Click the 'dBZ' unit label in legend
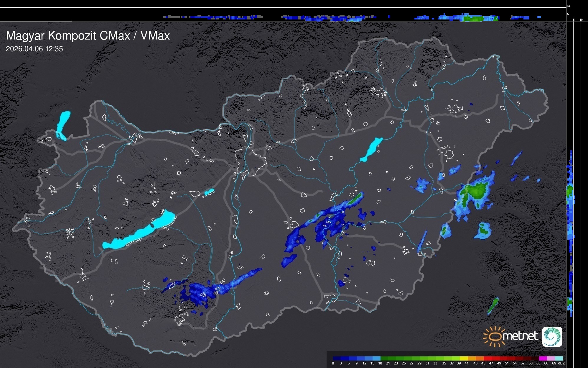 pyautogui.click(x=561, y=363)
